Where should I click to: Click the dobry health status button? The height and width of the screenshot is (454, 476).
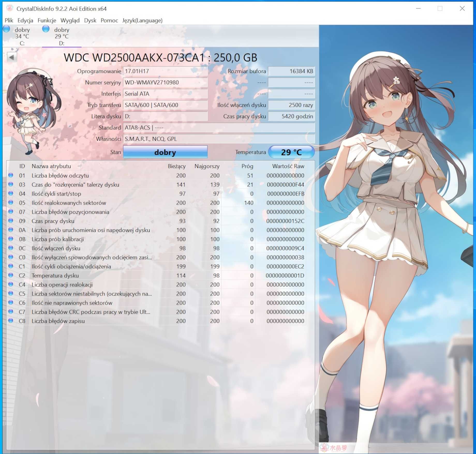(x=165, y=152)
